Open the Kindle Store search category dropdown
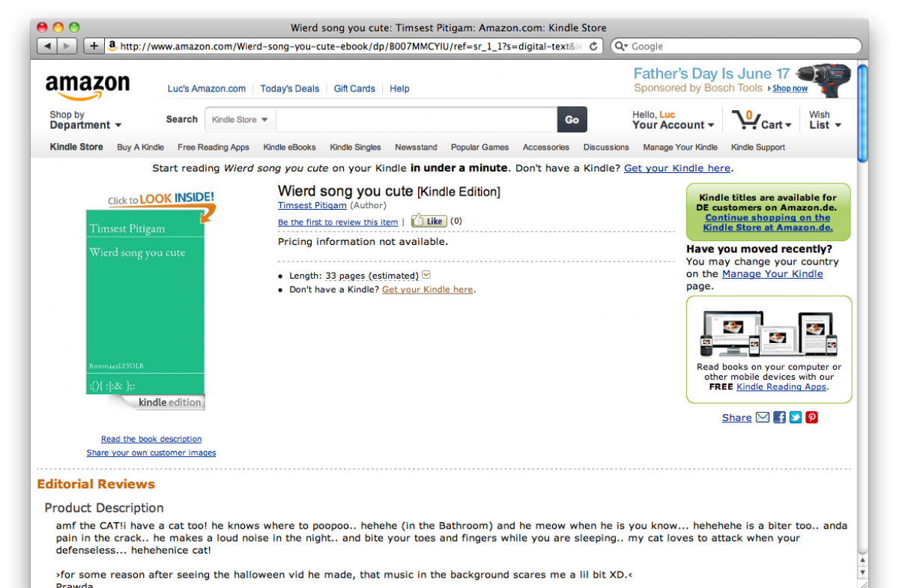899x588 pixels. tap(240, 120)
